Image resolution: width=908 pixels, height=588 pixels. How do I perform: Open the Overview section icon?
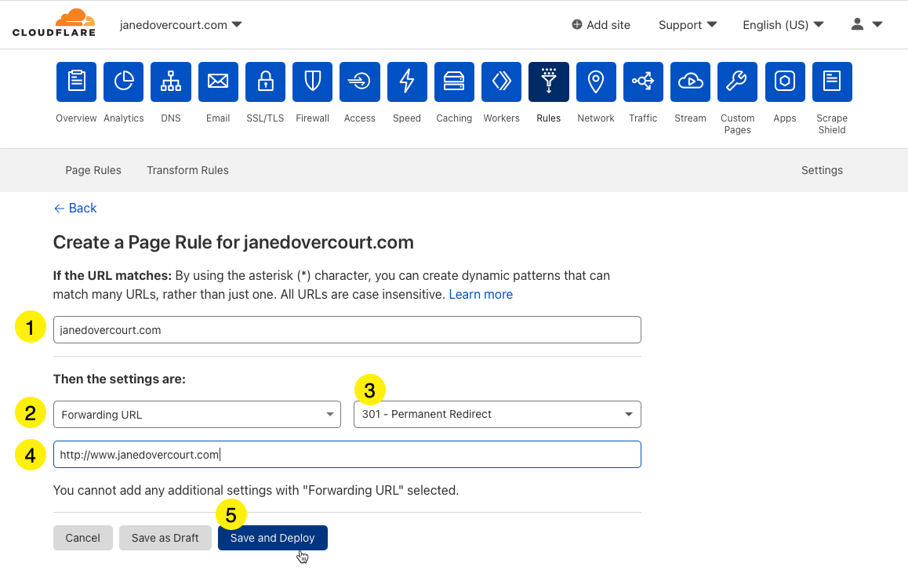(x=76, y=82)
